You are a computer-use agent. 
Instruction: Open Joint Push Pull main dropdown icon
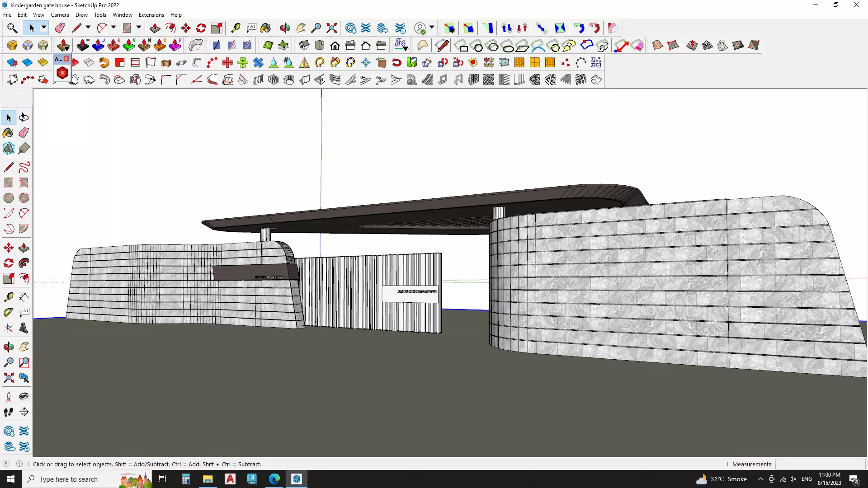[63, 45]
